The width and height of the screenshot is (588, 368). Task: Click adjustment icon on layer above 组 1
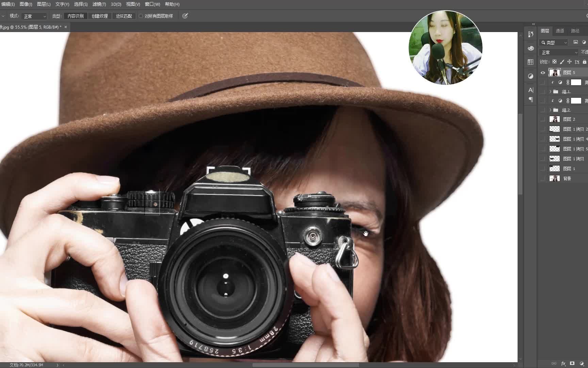[560, 82]
